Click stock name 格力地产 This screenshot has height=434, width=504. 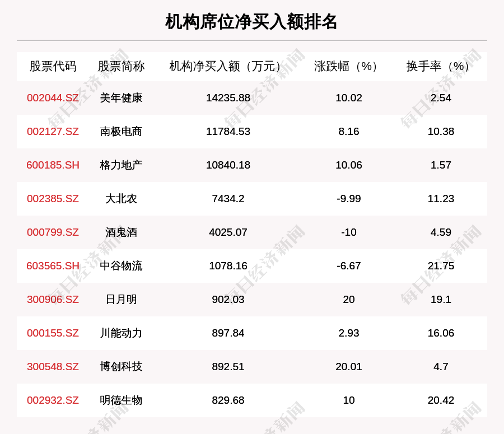point(121,165)
